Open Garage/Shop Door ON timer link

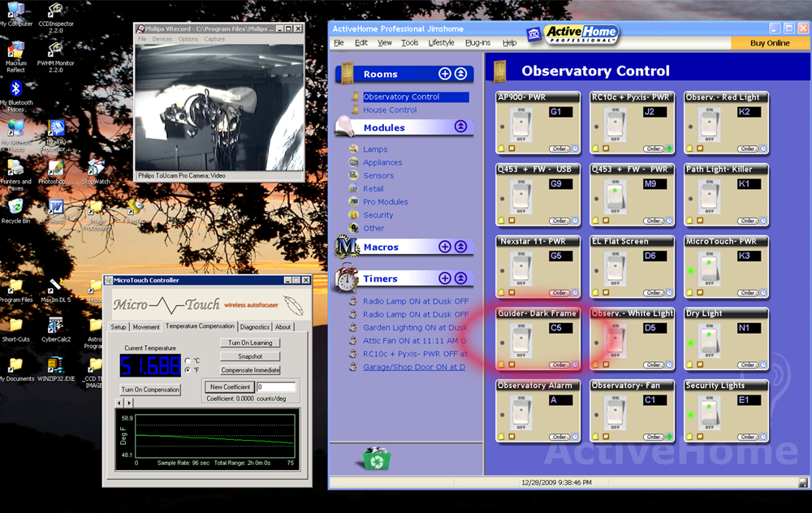point(414,367)
